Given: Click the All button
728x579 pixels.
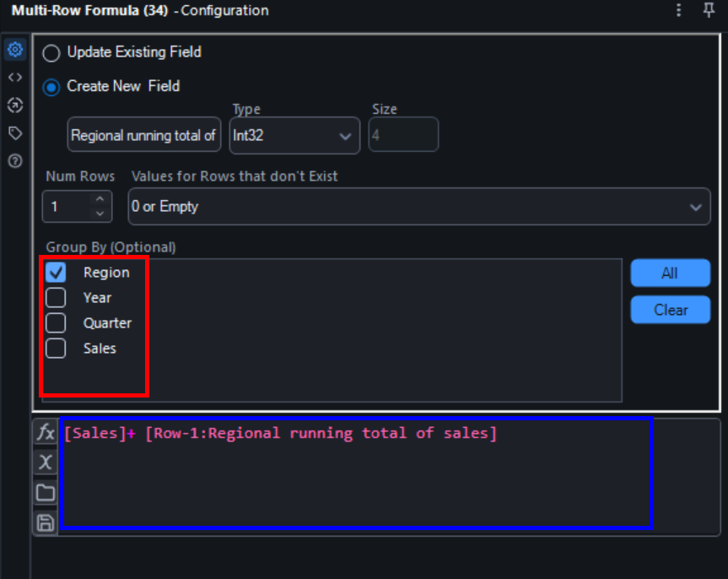Looking at the screenshot, I should [x=671, y=273].
